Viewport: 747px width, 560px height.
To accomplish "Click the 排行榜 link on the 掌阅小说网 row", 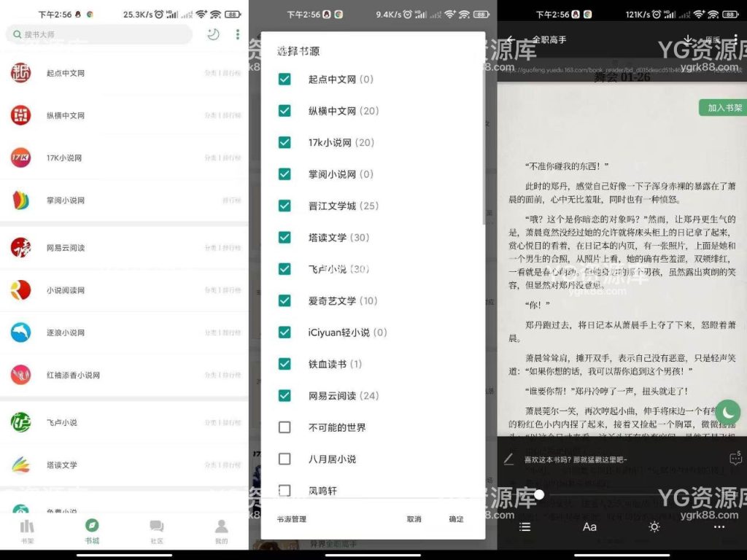I will coord(231,200).
